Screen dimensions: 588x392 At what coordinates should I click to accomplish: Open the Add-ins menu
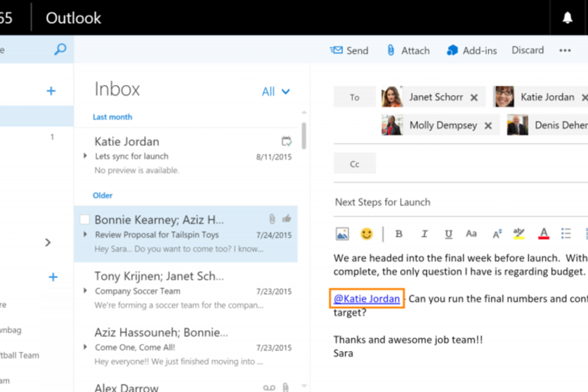point(472,50)
